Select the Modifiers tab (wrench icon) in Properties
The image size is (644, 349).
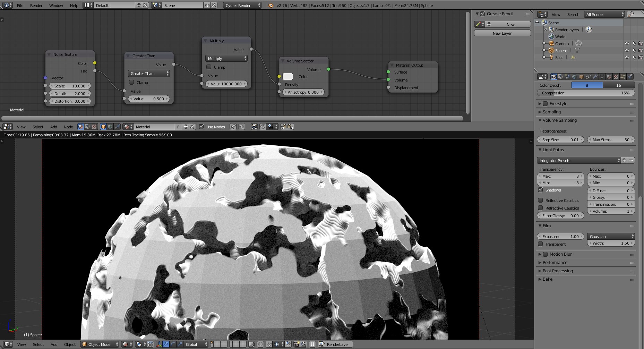[595, 77]
